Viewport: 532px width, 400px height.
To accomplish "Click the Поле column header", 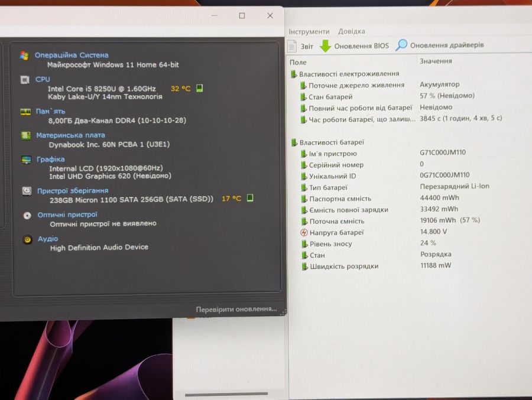I will tap(298, 63).
